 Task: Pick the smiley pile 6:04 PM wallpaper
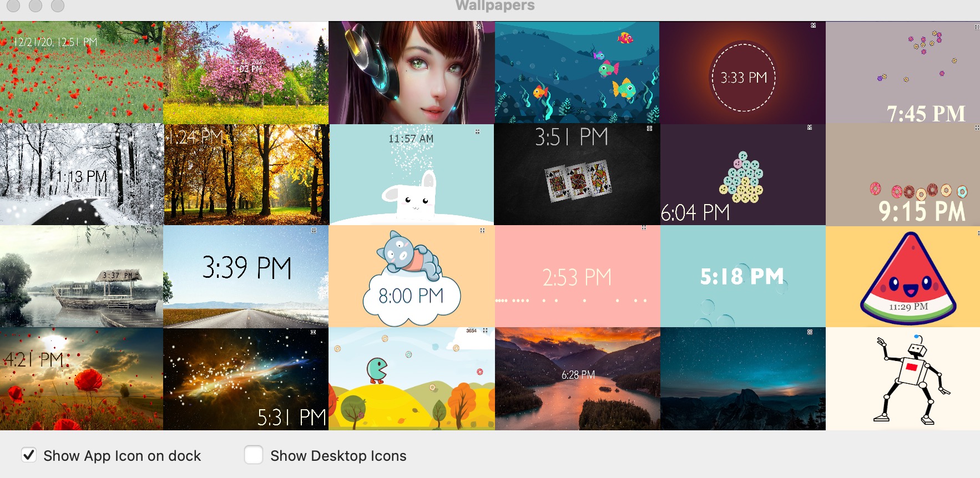click(x=742, y=174)
